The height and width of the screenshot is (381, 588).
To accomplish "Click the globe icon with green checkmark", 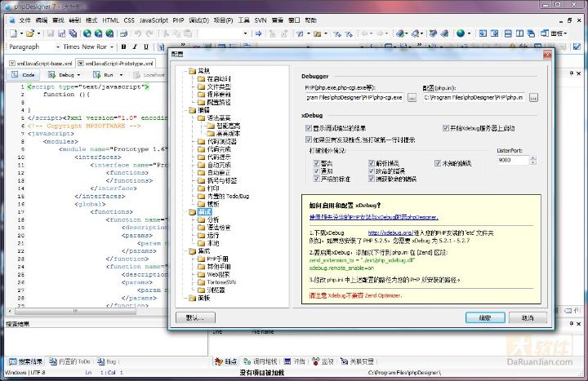I will pyautogui.click(x=109, y=33).
